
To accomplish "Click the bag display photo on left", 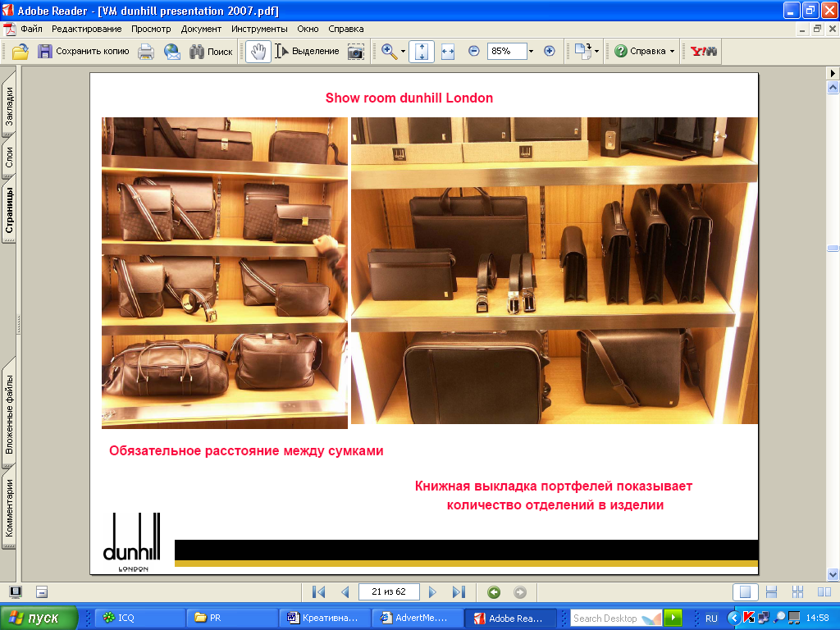I will point(225,272).
